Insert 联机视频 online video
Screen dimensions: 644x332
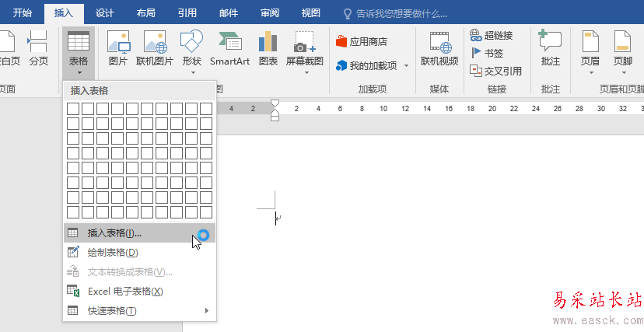coord(439,48)
